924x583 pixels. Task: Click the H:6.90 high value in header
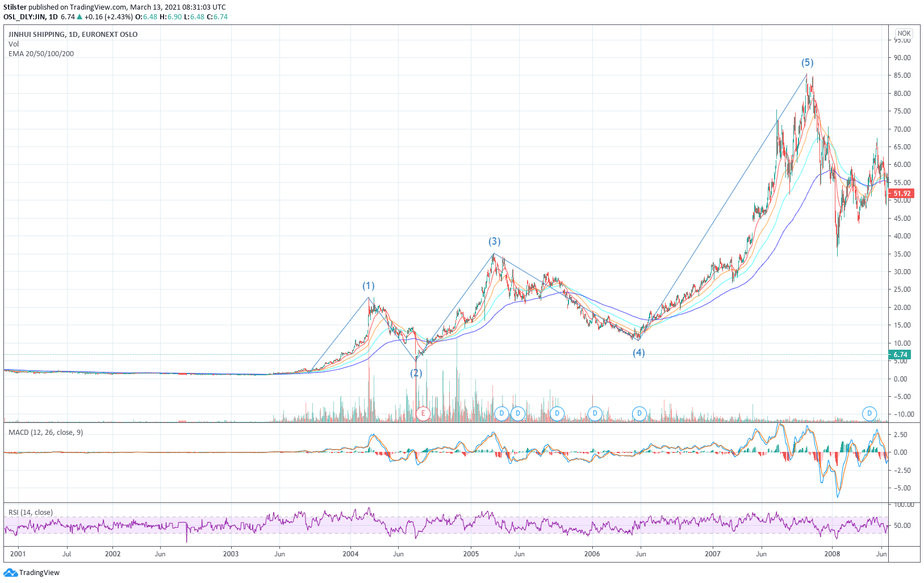coord(170,16)
